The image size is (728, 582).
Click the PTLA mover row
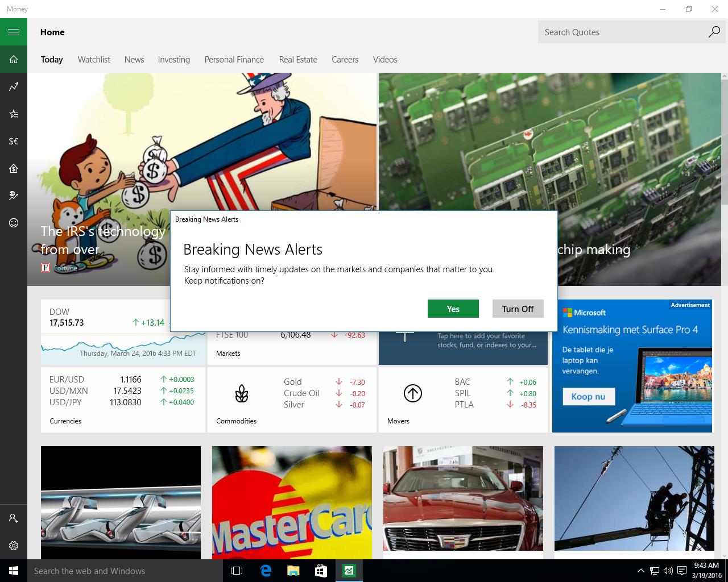(x=495, y=405)
